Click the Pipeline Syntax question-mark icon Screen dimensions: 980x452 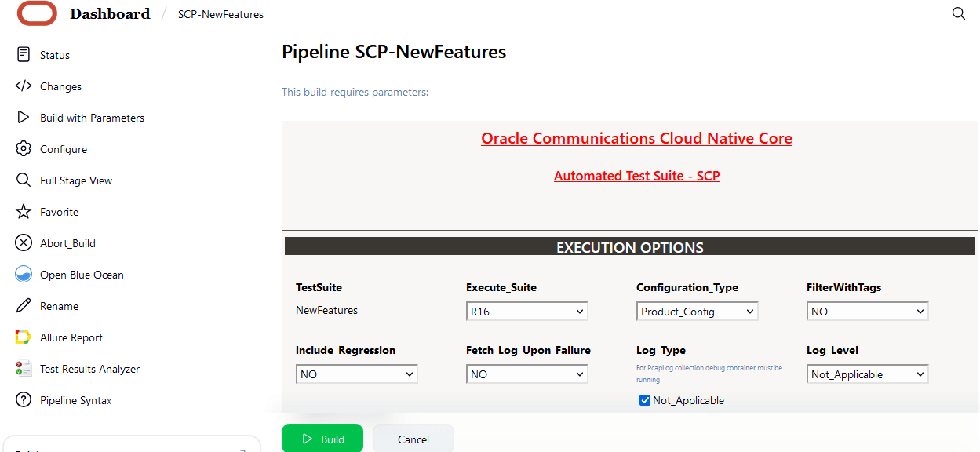click(24, 400)
